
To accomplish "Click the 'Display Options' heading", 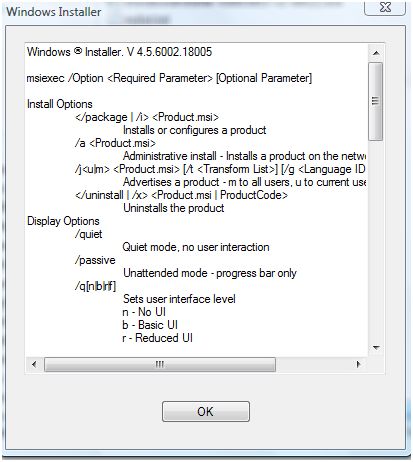I will click(63, 221).
